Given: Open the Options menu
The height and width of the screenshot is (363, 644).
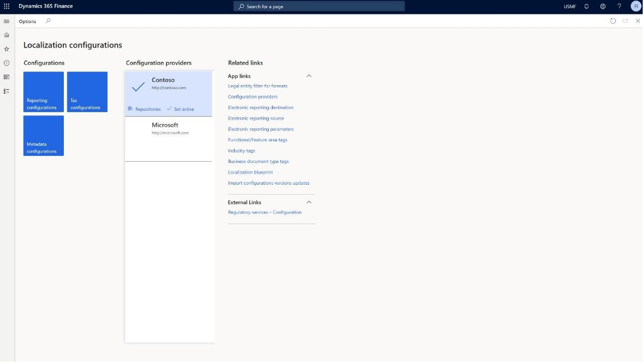Looking at the screenshot, I should [28, 21].
